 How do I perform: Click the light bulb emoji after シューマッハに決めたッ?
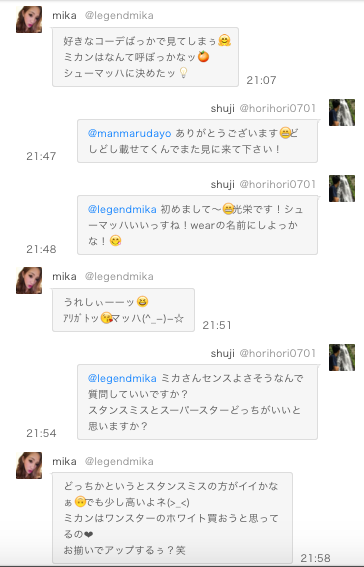[x=184, y=73]
